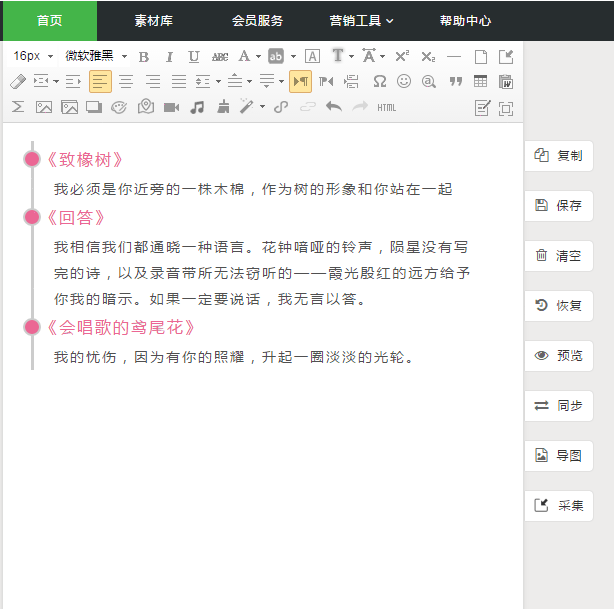
Task: Insert a table using the table icon
Action: tap(480, 82)
